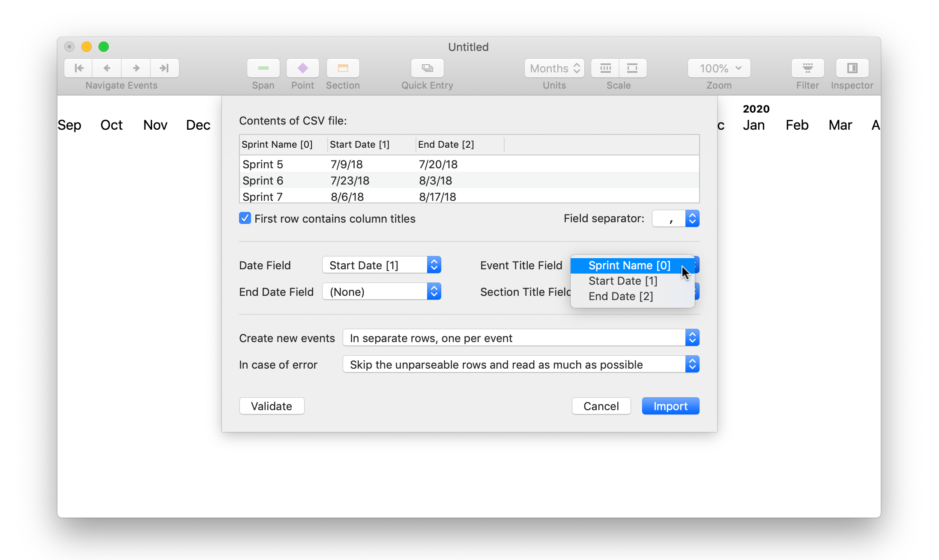Show the Inspector

click(852, 68)
